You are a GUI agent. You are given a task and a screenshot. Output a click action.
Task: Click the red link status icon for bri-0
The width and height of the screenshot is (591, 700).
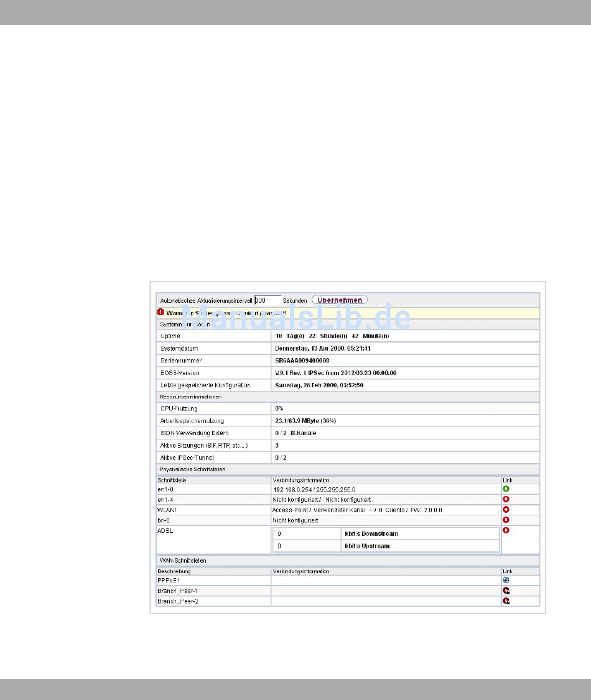pos(506,520)
